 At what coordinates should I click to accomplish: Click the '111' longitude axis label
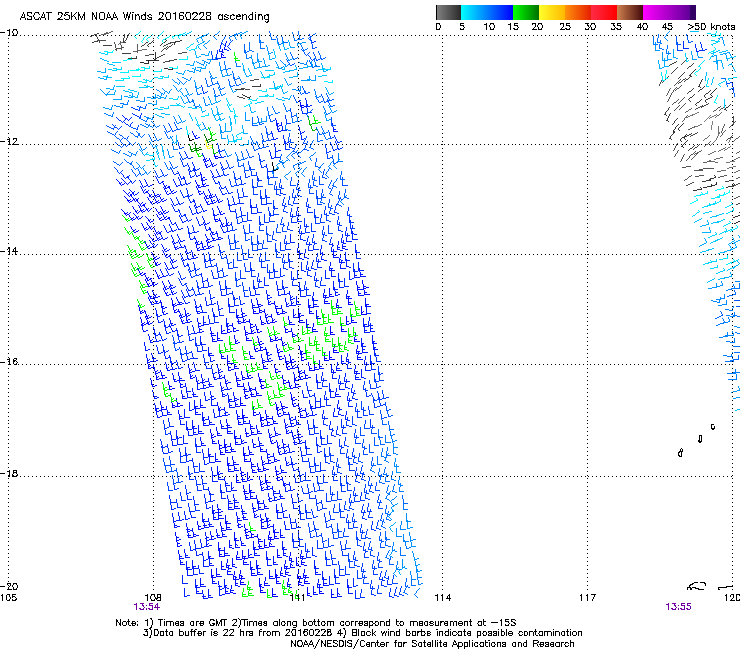(297, 598)
